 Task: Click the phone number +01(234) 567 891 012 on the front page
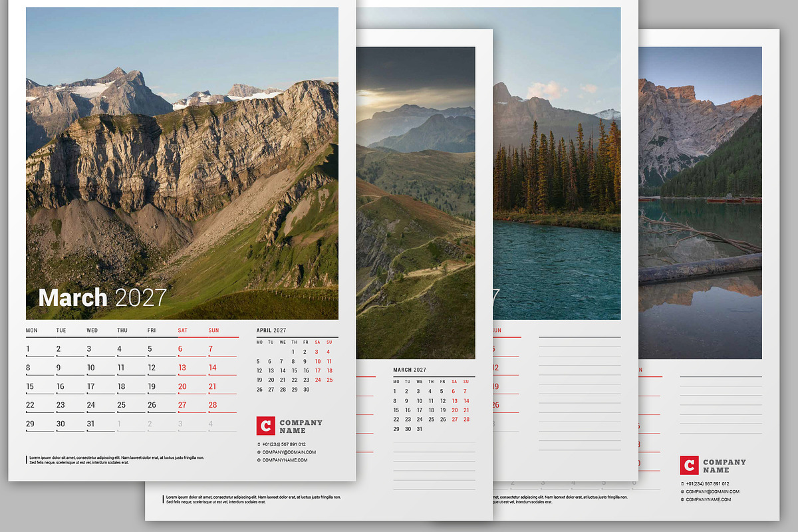tap(284, 444)
